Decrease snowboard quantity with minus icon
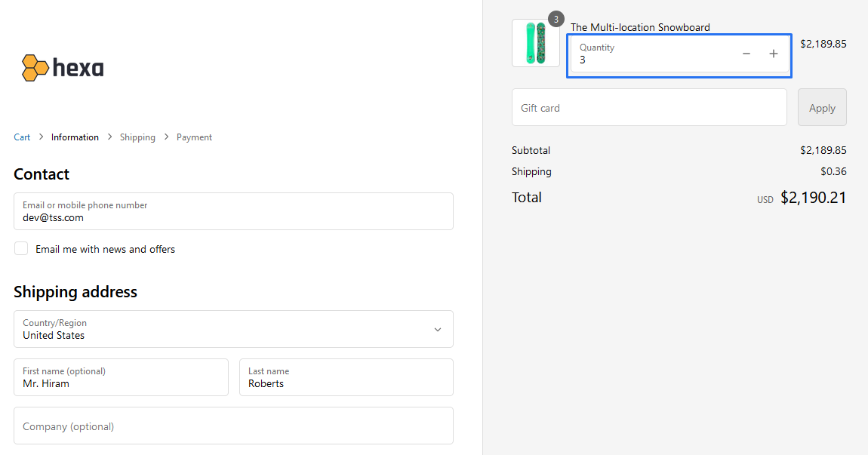The image size is (868, 455). 746,54
